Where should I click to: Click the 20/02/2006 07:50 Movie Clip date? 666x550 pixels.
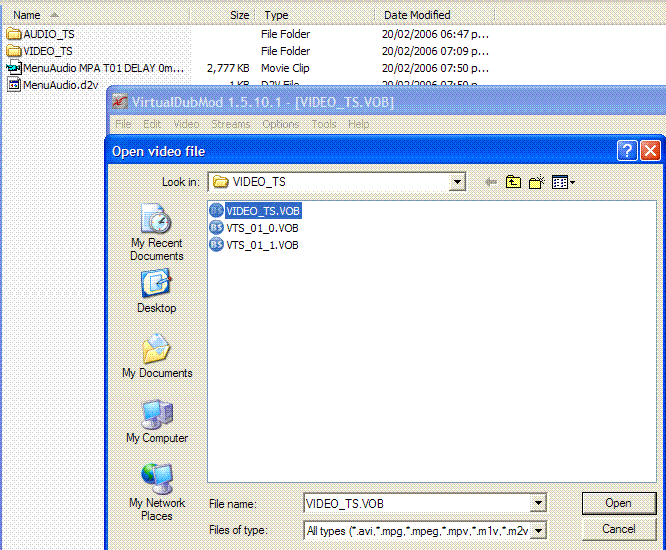(x=435, y=68)
